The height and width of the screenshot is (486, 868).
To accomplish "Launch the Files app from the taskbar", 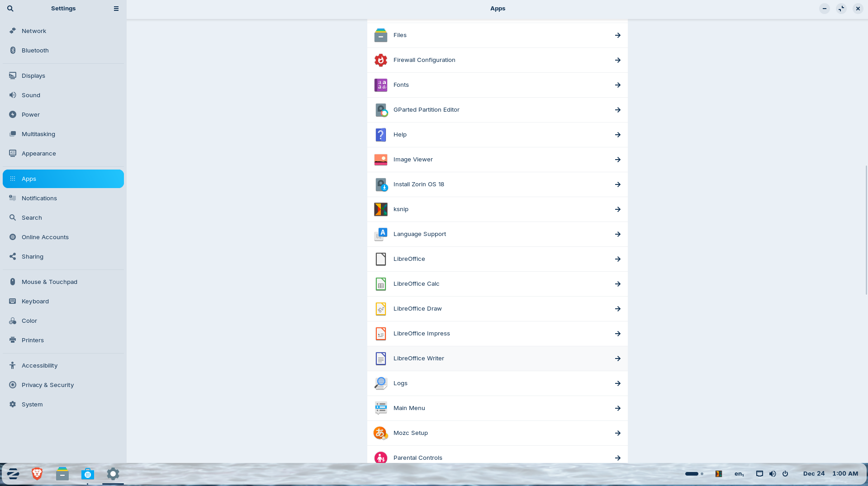I will (x=62, y=474).
